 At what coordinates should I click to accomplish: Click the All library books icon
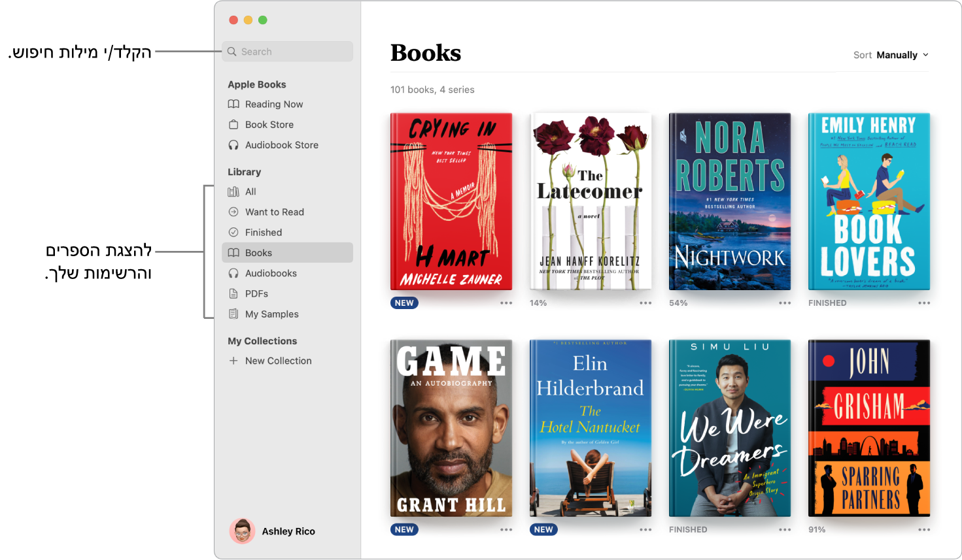pos(233,191)
